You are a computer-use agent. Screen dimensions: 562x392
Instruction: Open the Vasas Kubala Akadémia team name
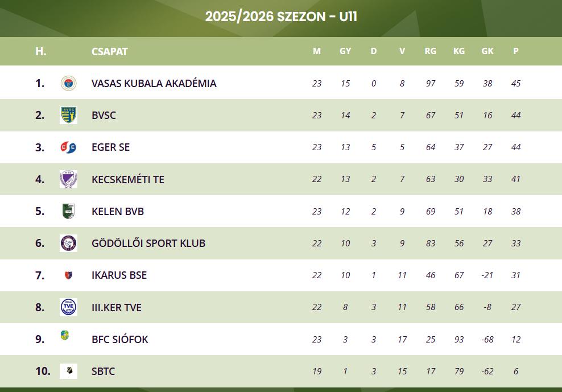pos(154,84)
